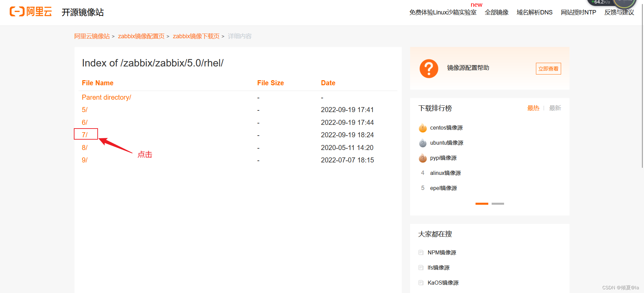Click the 大家都在搜 heading
644x293 pixels.
435,234
